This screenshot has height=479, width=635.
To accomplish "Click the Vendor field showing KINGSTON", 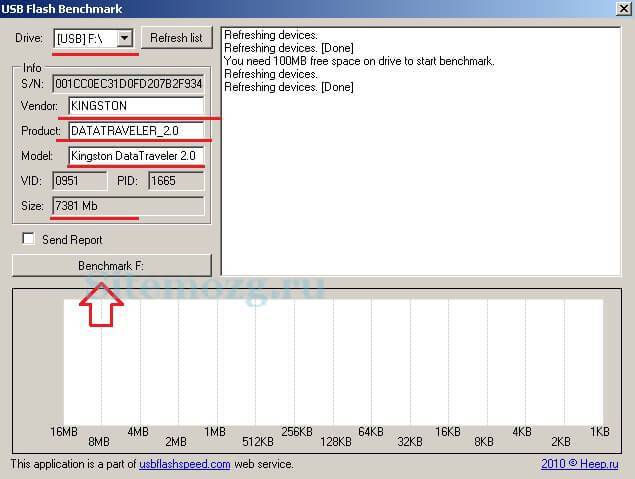I will (x=136, y=106).
